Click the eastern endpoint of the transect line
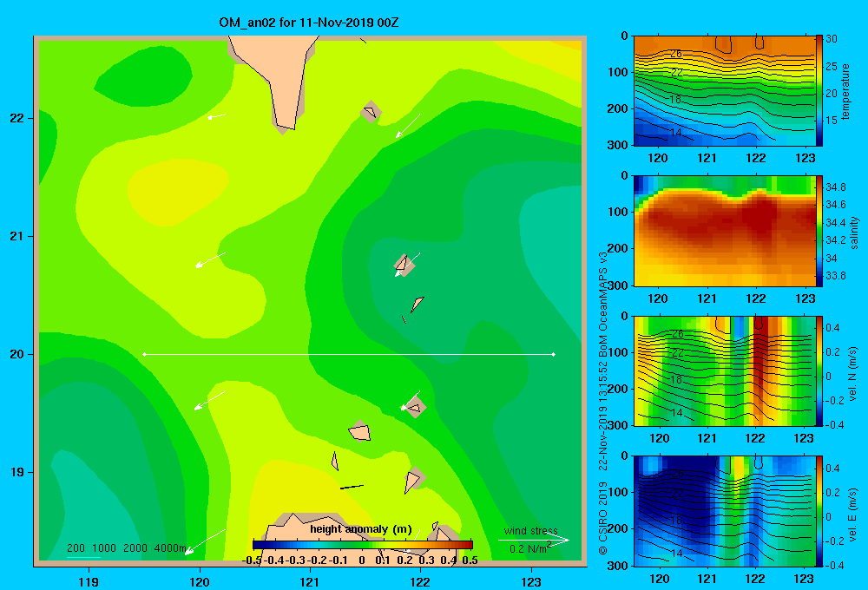The width and height of the screenshot is (868, 590). tap(554, 354)
